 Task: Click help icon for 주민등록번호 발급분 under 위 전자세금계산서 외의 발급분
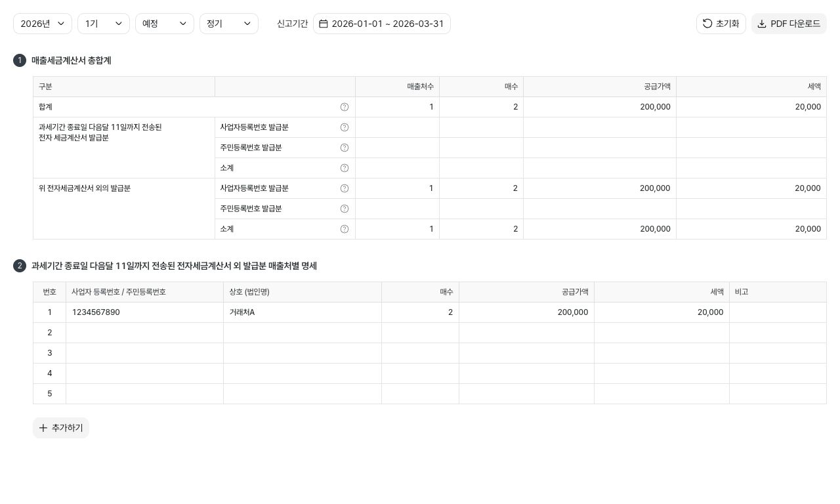[x=345, y=209]
